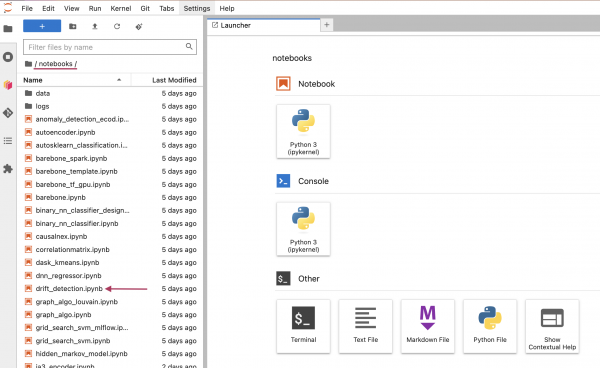Select causalnex.ipynb file
The width and height of the screenshot is (600, 368).
point(110,236)
